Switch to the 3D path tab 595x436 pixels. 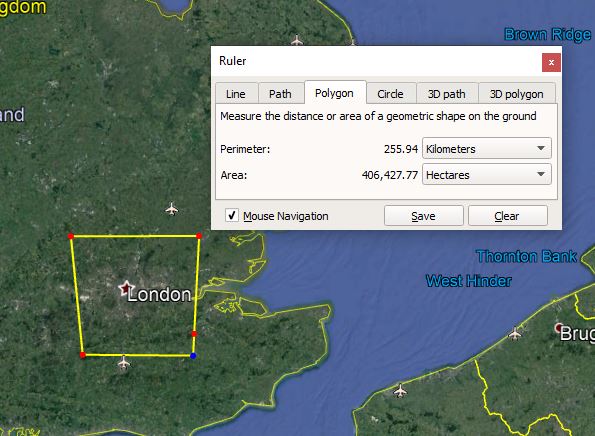point(447,93)
